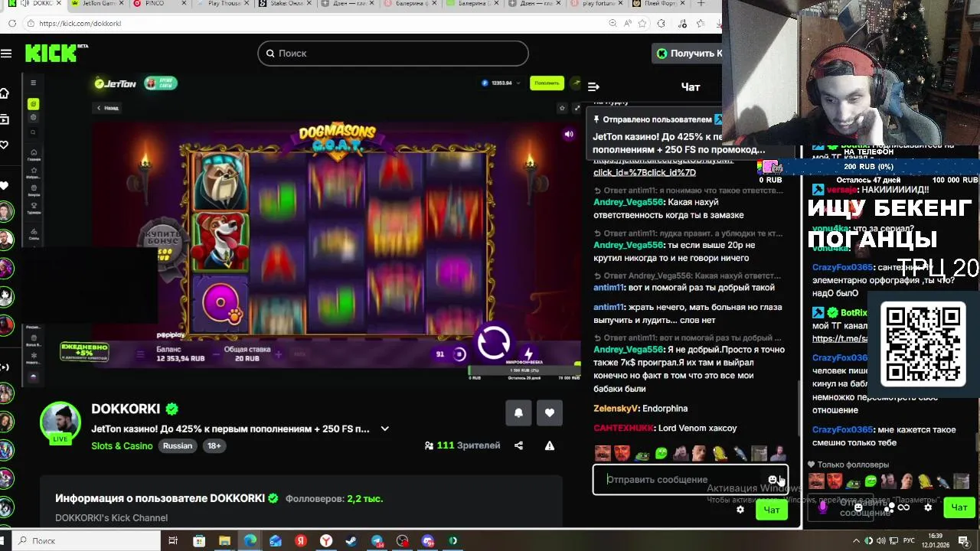This screenshot has height=551, width=980.
Task: Open username САНТЕХНИКК in chat
Action: click(x=623, y=428)
